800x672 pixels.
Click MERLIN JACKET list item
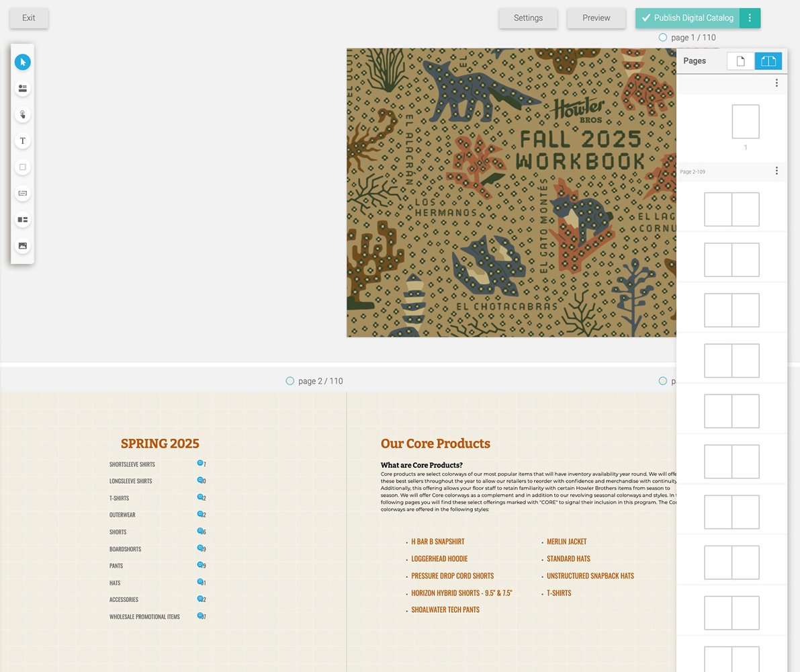point(567,542)
